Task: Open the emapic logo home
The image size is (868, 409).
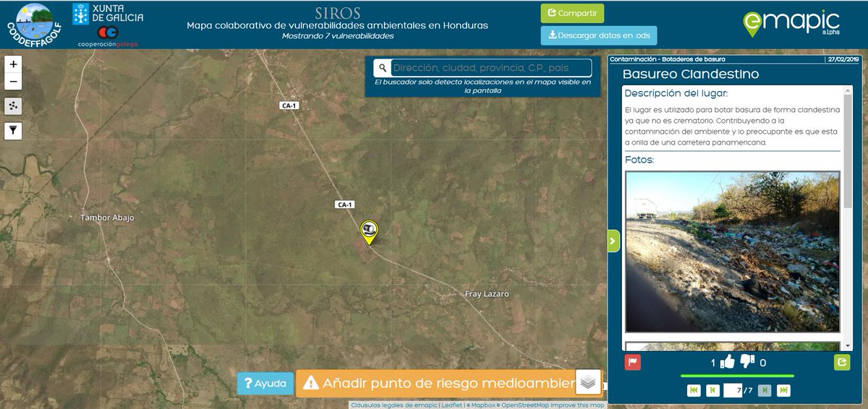Action: click(791, 23)
